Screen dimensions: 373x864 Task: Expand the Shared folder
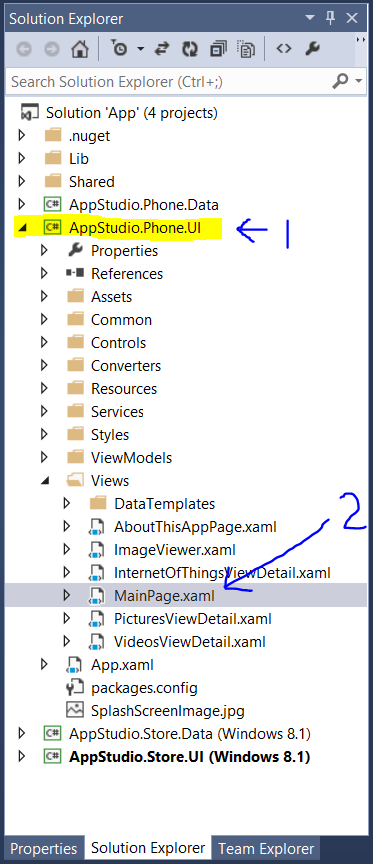click(22, 182)
